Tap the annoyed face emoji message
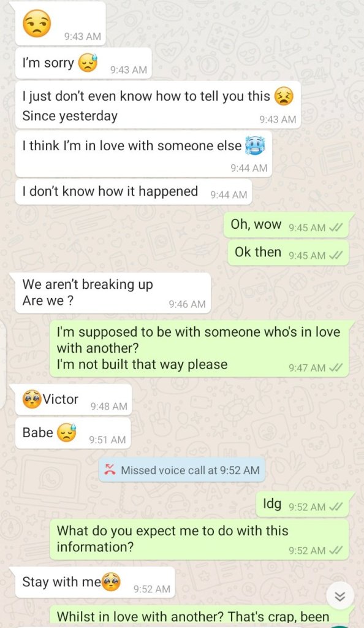Image resolution: width=364 pixels, height=628 pixels. click(x=37, y=24)
